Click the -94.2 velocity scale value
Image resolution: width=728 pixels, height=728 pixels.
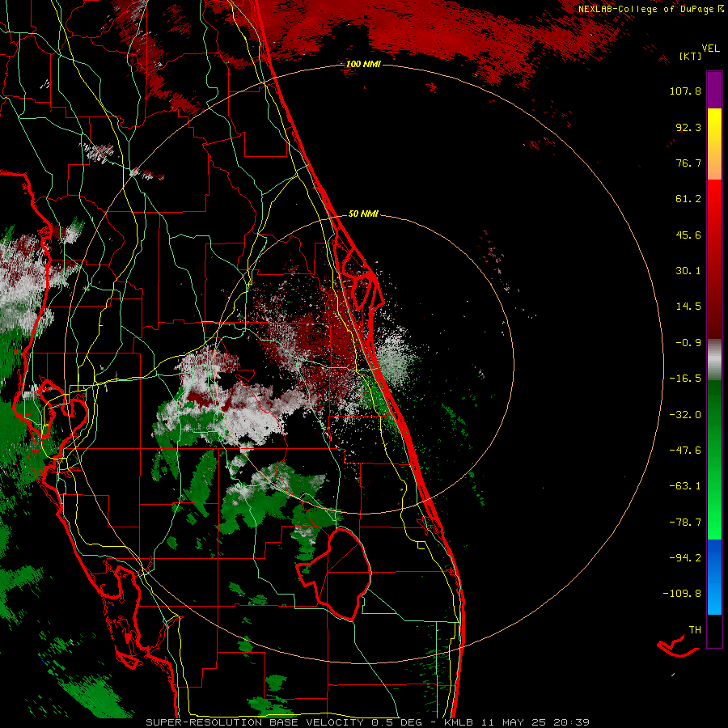[x=685, y=558]
